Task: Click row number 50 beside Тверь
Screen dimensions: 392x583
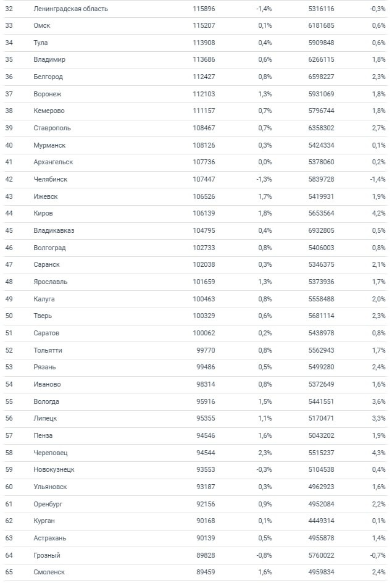Action: (x=9, y=316)
